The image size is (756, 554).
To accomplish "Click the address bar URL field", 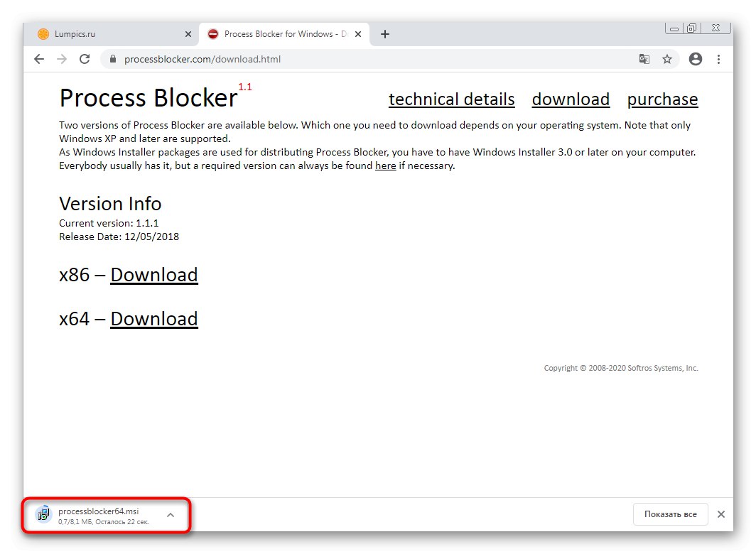I will (355, 60).
